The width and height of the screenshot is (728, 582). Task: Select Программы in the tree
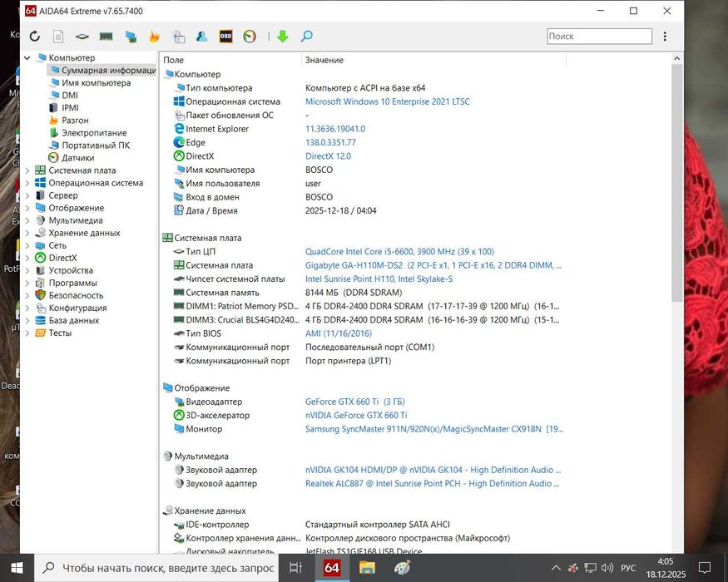(73, 284)
